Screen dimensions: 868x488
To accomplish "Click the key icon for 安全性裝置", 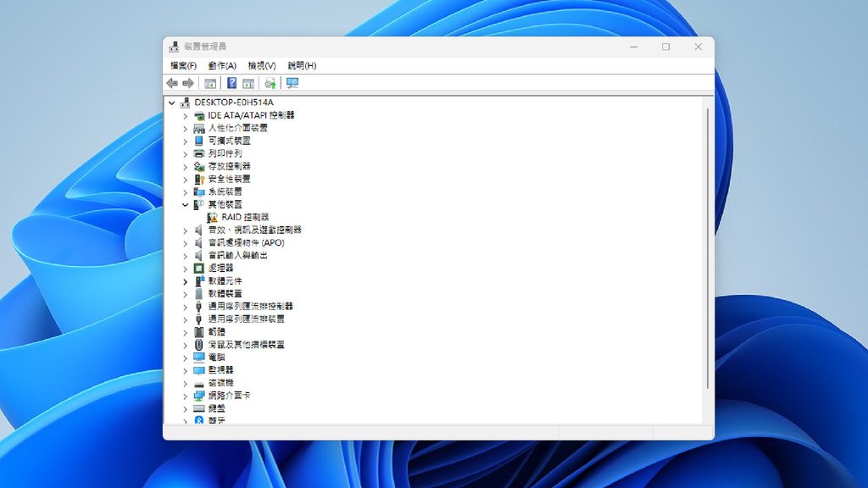I will click(198, 179).
